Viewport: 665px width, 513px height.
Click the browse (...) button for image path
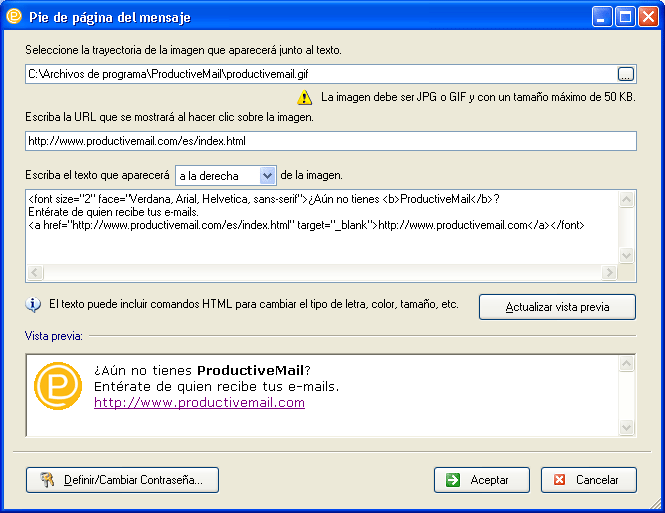pos(626,74)
